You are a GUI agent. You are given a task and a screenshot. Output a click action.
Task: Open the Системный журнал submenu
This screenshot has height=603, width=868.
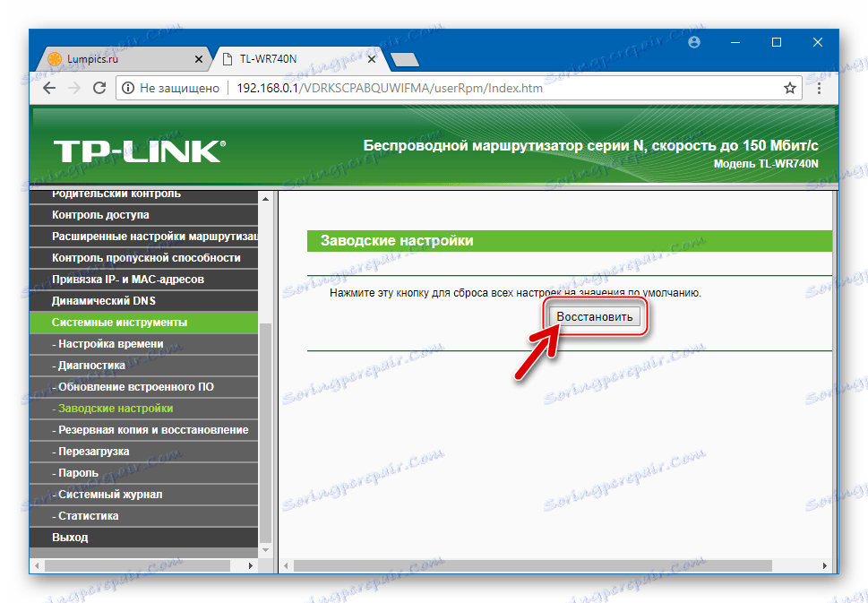[144, 495]
